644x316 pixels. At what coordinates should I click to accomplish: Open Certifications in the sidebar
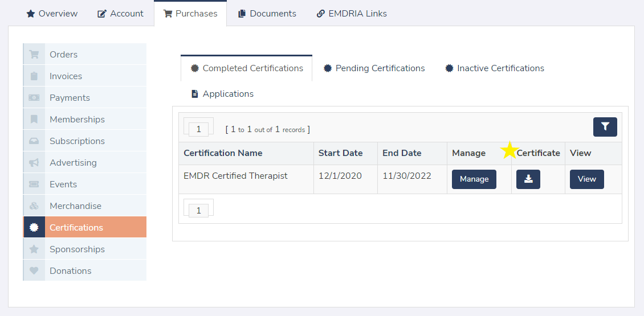(84, 227)
